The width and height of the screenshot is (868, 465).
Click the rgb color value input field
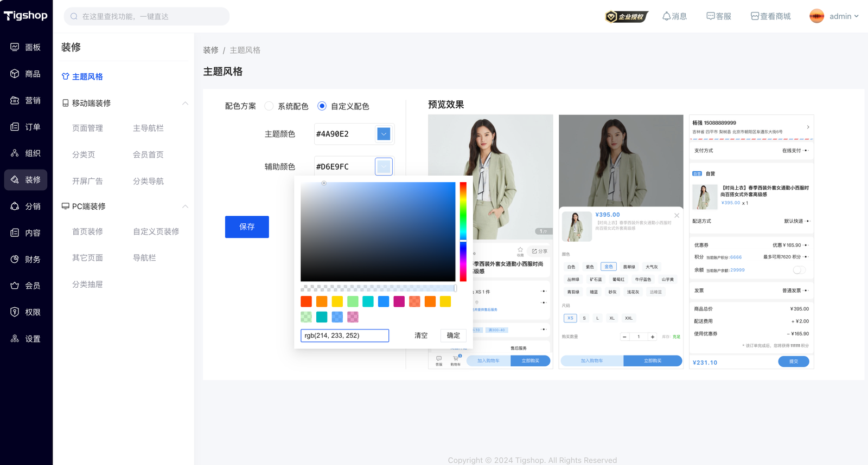point(344,335)
